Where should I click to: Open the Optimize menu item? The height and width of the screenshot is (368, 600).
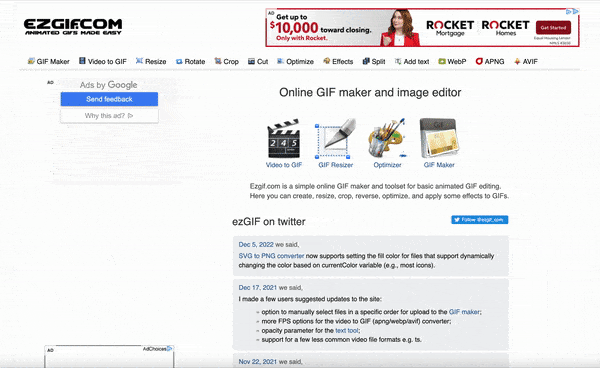(295, 61)
